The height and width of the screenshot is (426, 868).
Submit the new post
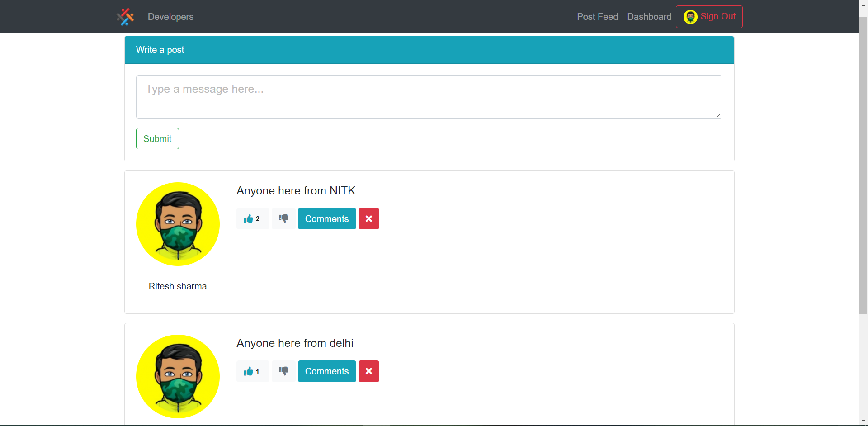[157, 138]
